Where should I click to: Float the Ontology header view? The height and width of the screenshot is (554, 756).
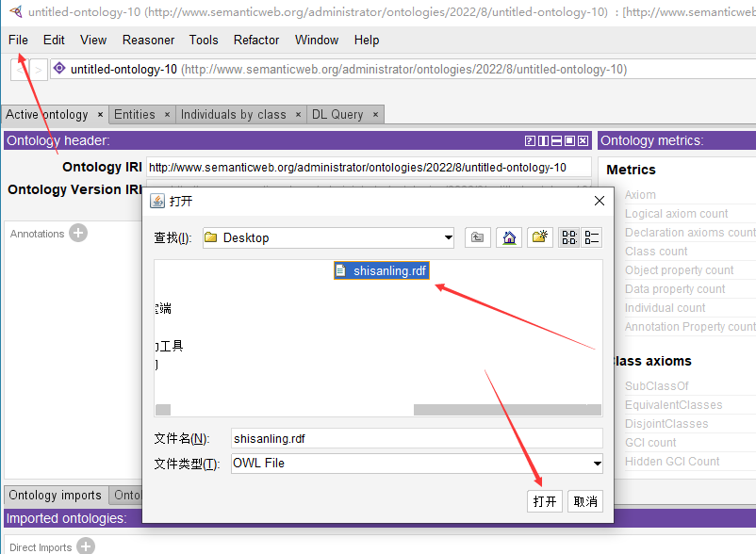click(x=570, y=140)
